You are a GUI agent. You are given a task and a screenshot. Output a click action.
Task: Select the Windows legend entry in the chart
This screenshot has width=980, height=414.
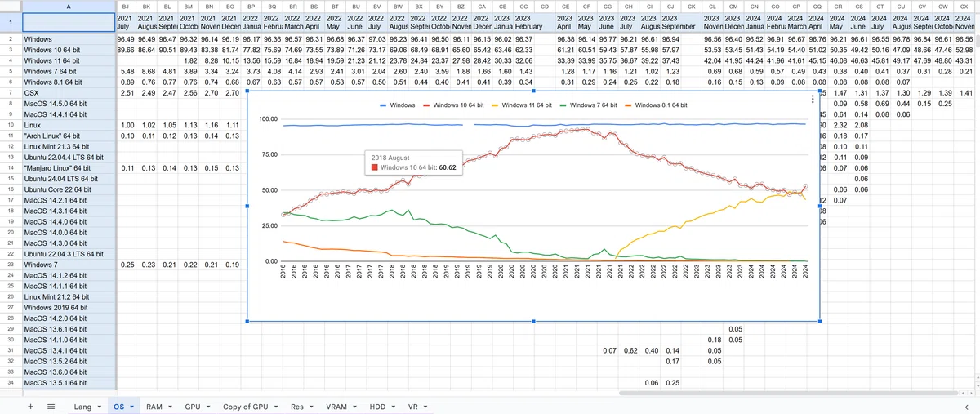pyautogui.click(x=400, y=105)
